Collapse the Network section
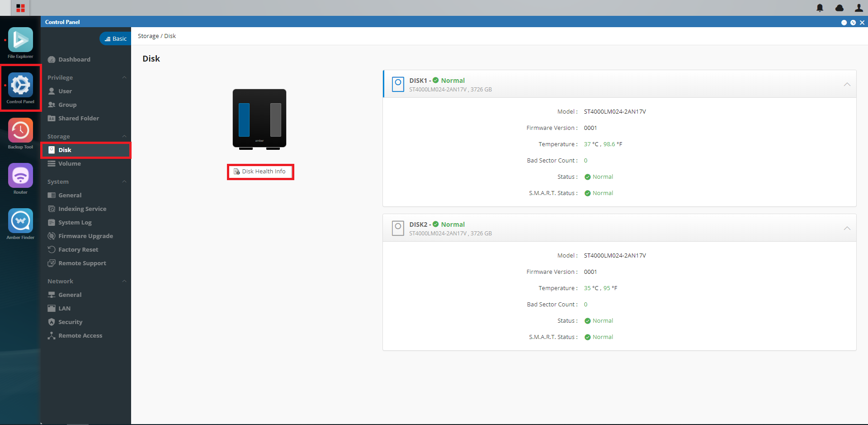 click(124, 281)
